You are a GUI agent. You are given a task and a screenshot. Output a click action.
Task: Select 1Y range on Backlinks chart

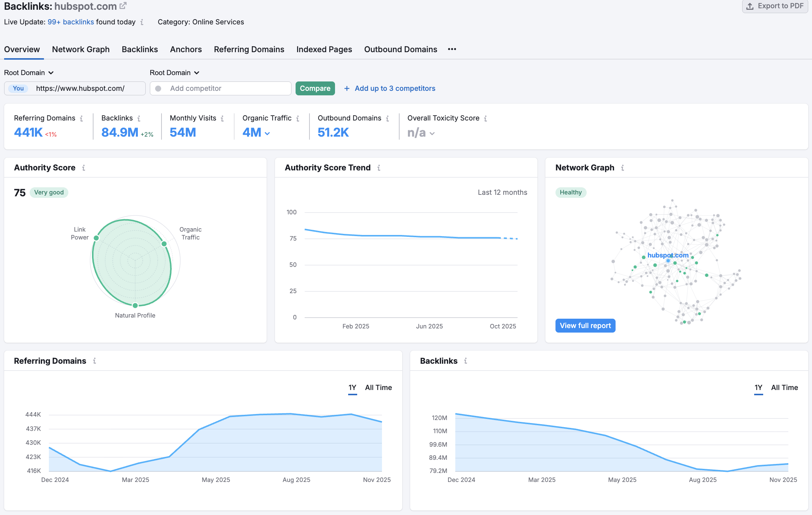click(758, 387)
